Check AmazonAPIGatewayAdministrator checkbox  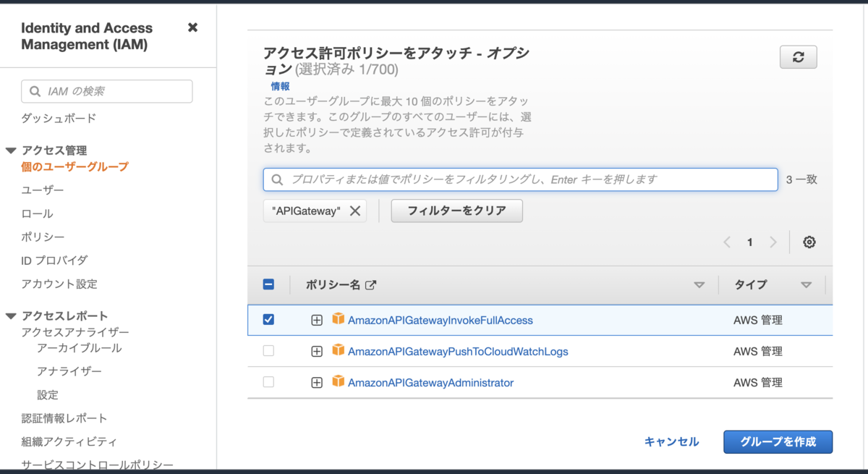(268, 382)
